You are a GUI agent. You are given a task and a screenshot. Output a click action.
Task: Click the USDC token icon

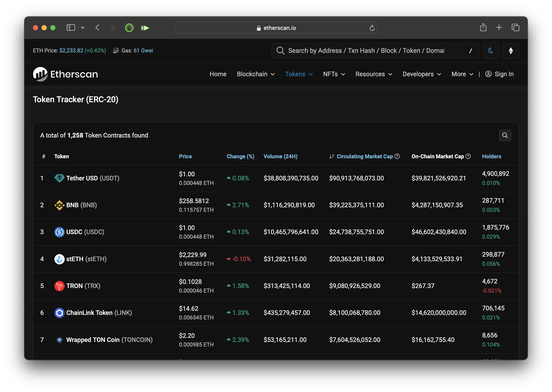[x=59, y=232]
